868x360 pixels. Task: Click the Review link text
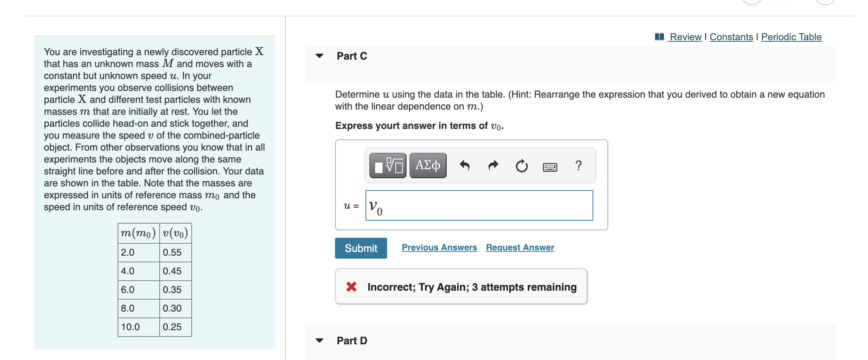point(686,37)
